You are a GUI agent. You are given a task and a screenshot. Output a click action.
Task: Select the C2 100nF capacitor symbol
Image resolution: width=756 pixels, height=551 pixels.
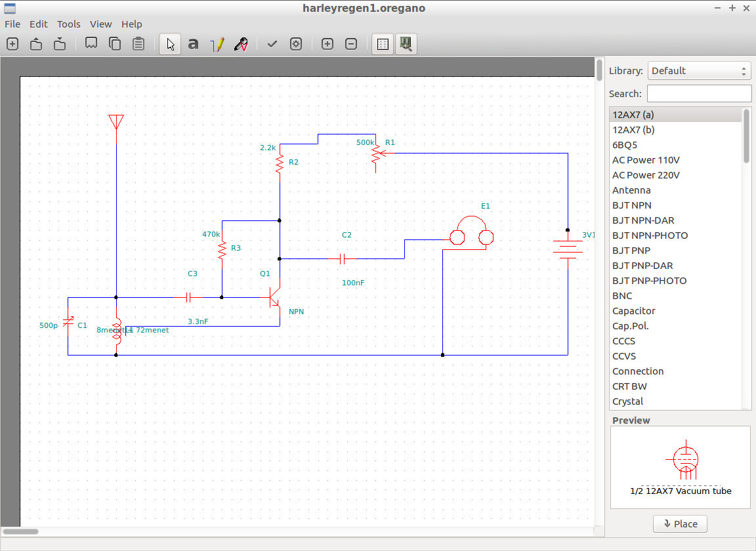click(x=343, y=259)
